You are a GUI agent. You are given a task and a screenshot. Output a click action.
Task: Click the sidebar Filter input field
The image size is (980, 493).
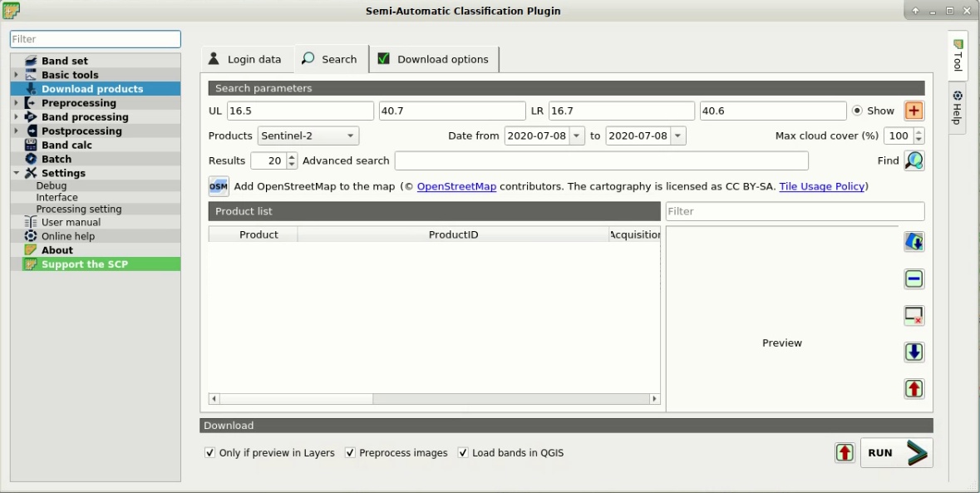pyautogui.click(x=96, y=39)
